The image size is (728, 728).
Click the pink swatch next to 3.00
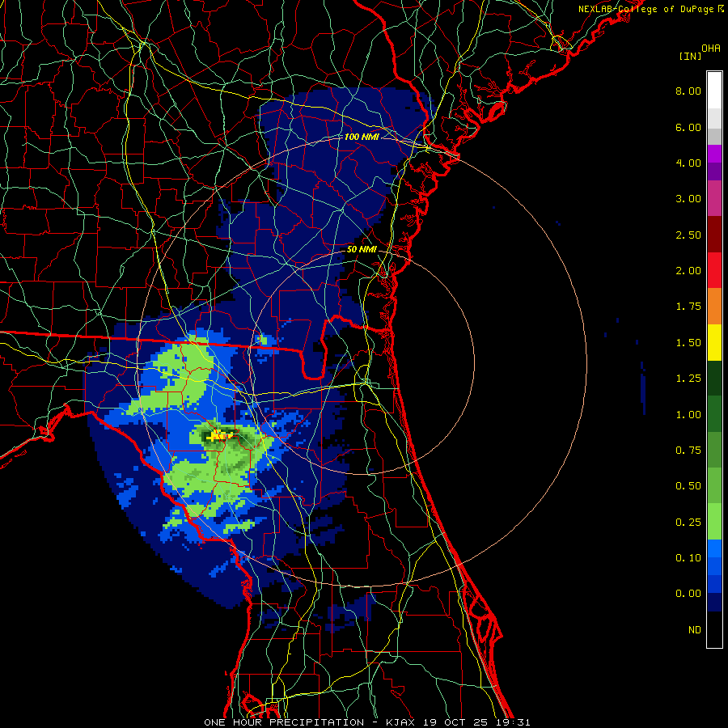[x=714, y=198]
